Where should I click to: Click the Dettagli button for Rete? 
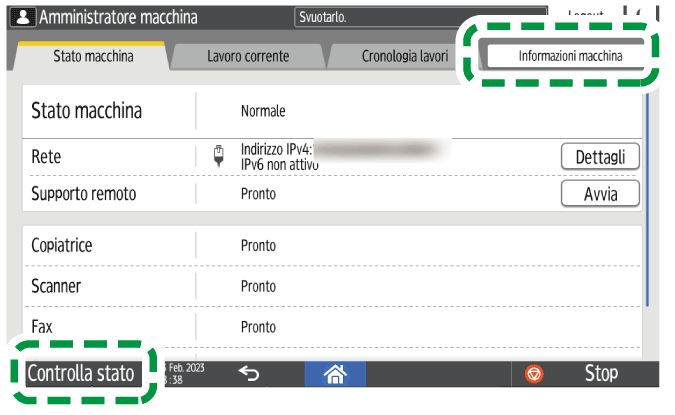600,157
